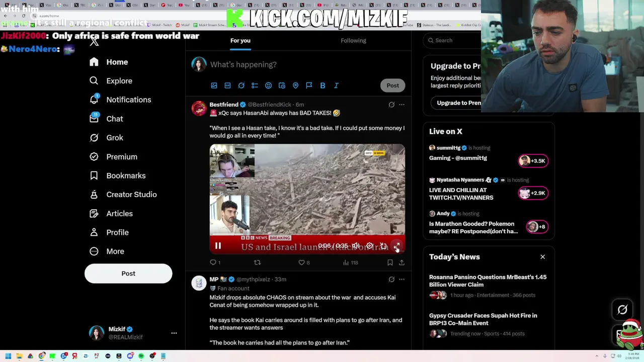Reply to the Bestfriend post

click(215, 262)
